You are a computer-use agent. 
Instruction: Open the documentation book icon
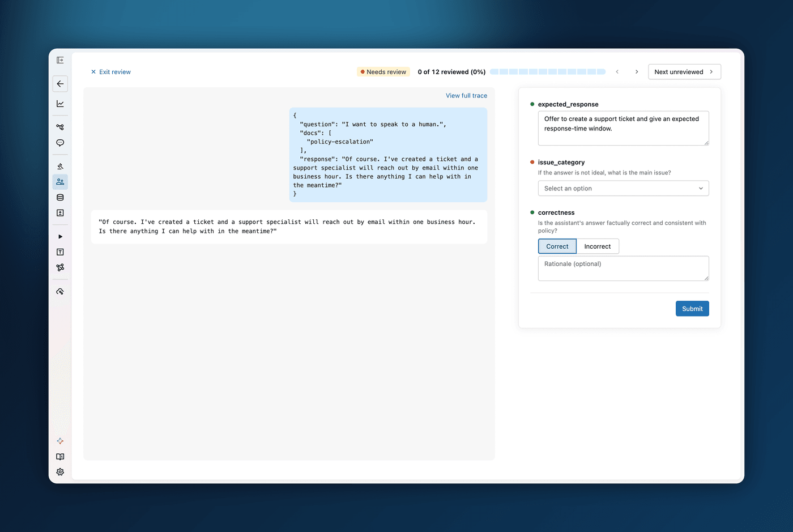coord(60,457)
